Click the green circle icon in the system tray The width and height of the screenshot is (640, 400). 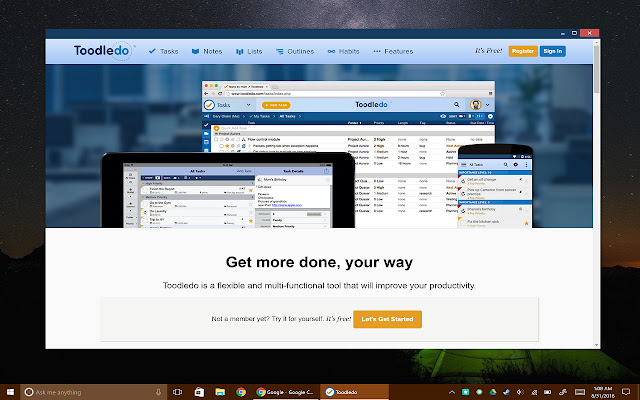point(479,392)
